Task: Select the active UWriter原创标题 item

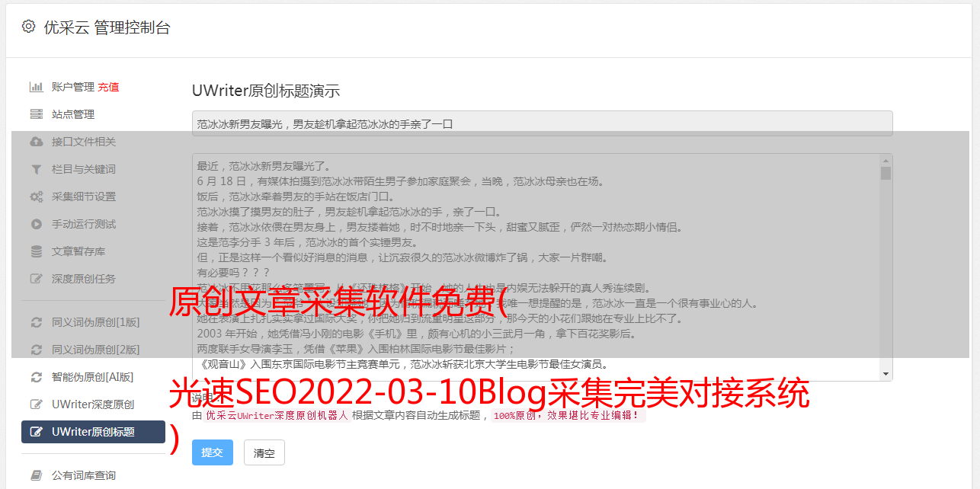Action: click(93, 432)
